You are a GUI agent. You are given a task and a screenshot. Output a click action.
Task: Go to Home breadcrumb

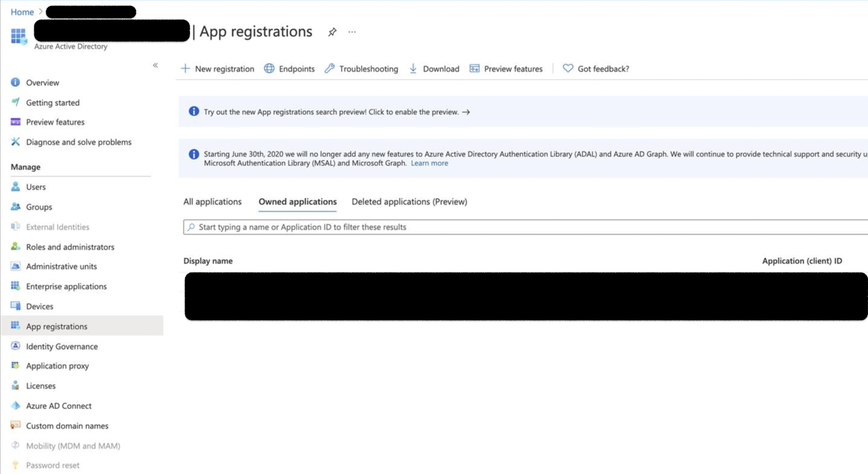[x=22, y=12]
